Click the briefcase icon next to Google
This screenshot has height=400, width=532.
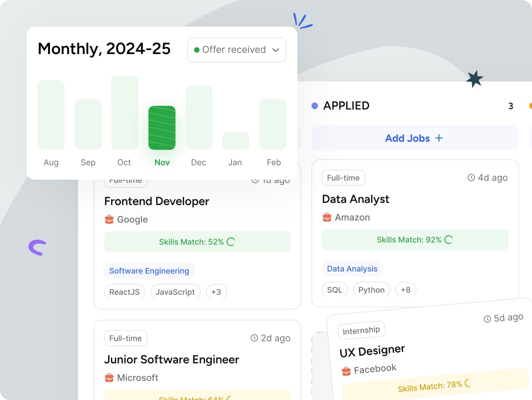(109, 219)
